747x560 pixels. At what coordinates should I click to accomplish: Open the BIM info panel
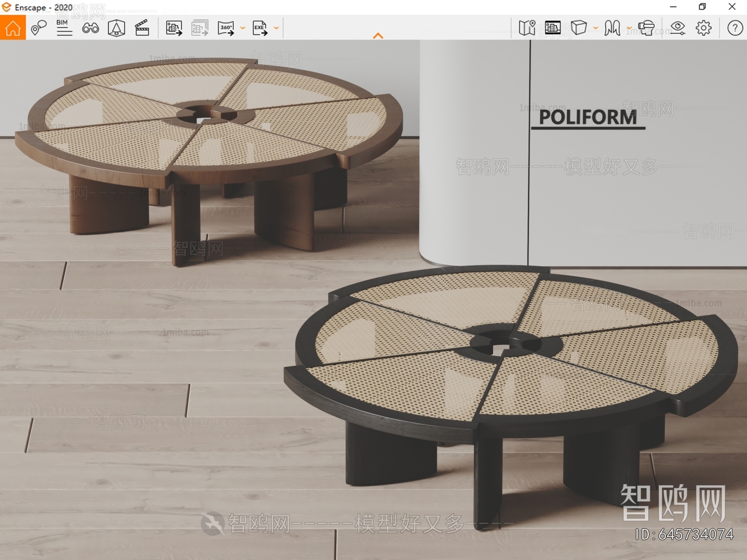pos(64,28)
